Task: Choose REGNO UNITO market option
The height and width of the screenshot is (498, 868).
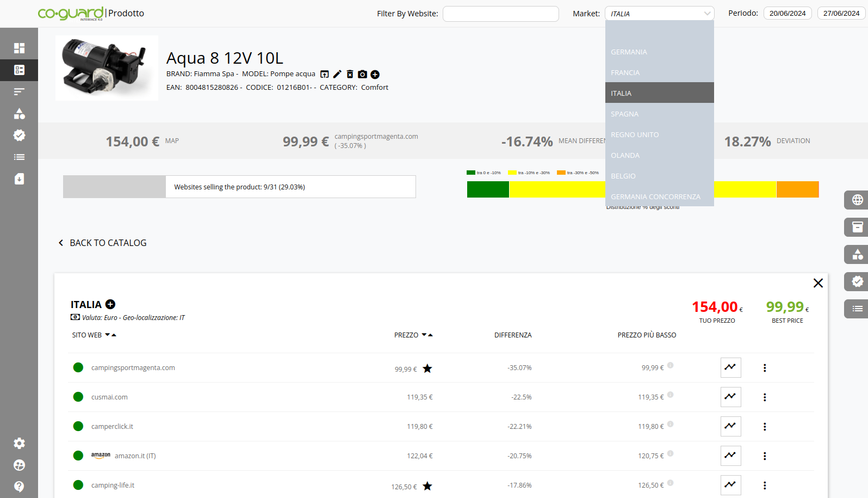Action: tap(635, 135)
